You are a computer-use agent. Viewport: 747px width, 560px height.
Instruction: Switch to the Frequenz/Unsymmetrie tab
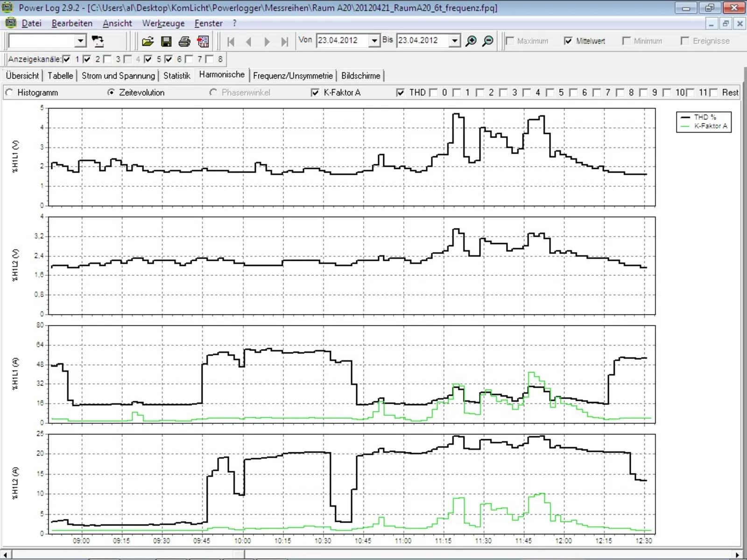[x=293, y=76]
